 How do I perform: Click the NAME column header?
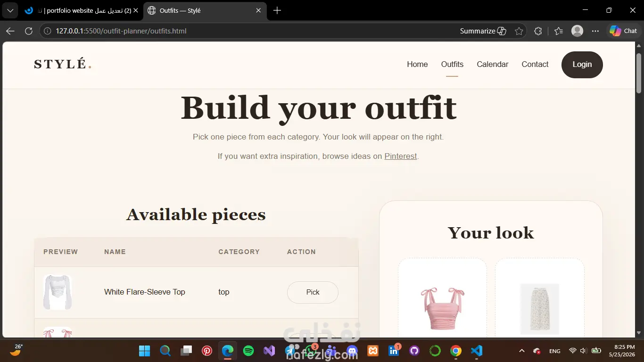[x=115, y=252]
